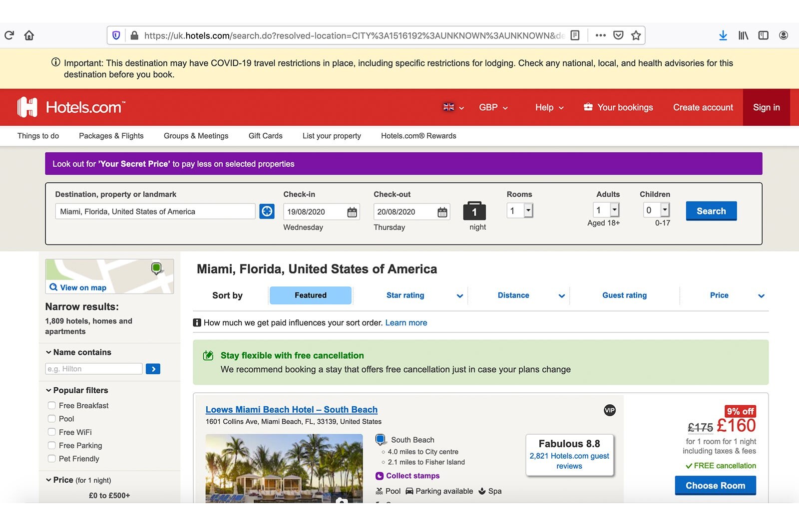Click the Name contains text field
This screenshot has height=532, width=799.
pos(94,369)
